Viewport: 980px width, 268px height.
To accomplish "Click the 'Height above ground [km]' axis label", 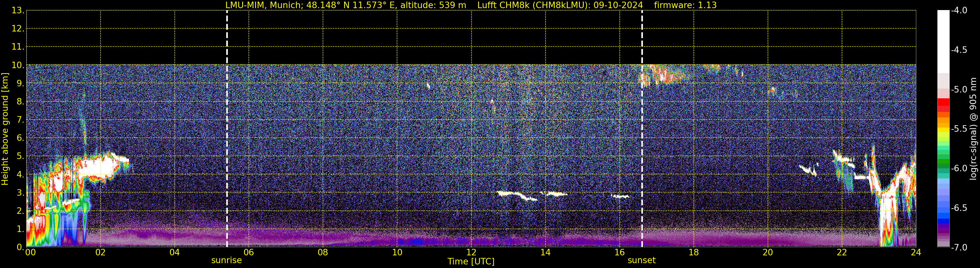I will [x=5, y=129].
